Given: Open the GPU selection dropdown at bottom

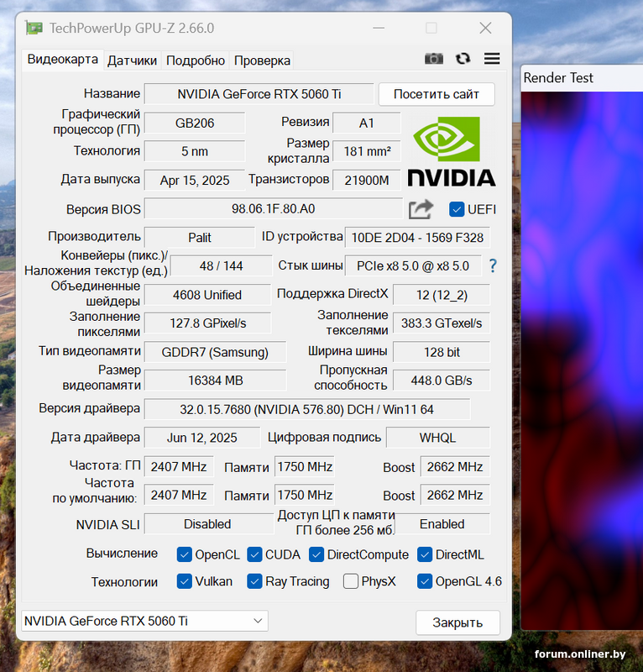Looking at the screenshot, I should pyautogui.click(x=144, y=621).
